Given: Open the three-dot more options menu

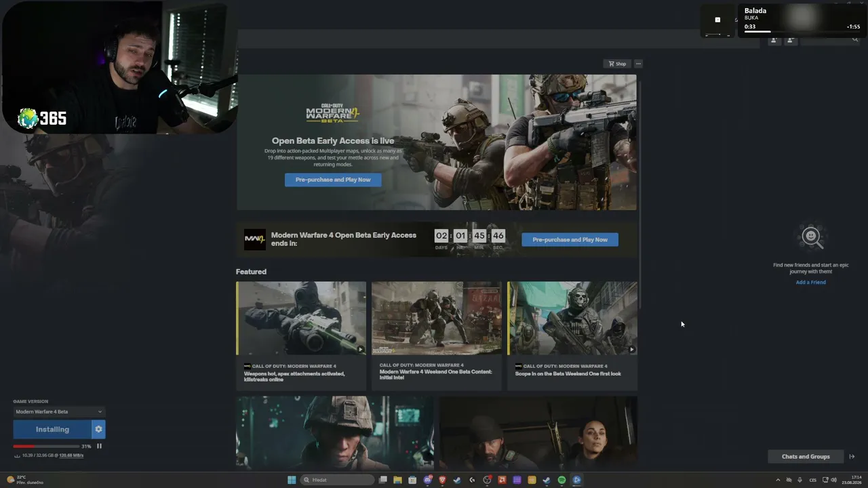Looking at the screenshot, I should pos(638,64).
